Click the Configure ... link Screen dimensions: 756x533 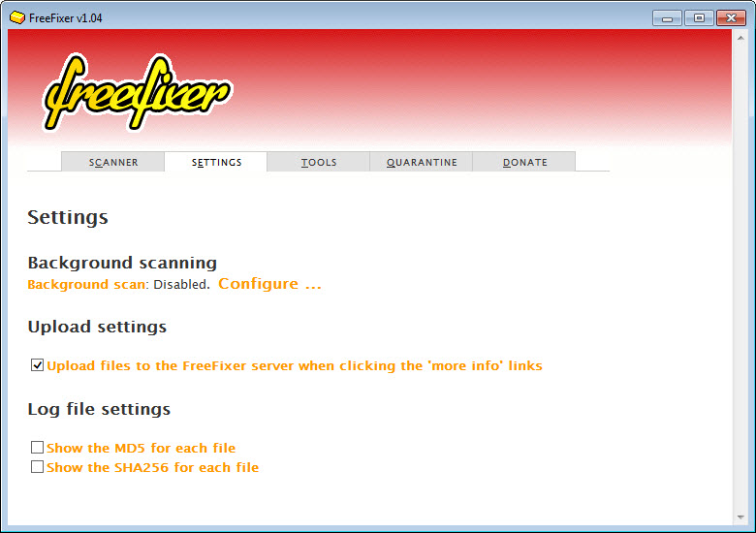[x=269, y=284]
